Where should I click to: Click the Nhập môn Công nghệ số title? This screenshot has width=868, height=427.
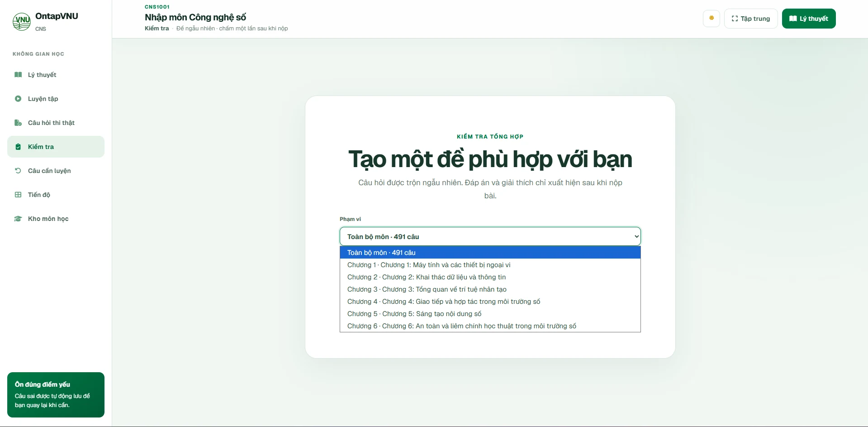195,17
